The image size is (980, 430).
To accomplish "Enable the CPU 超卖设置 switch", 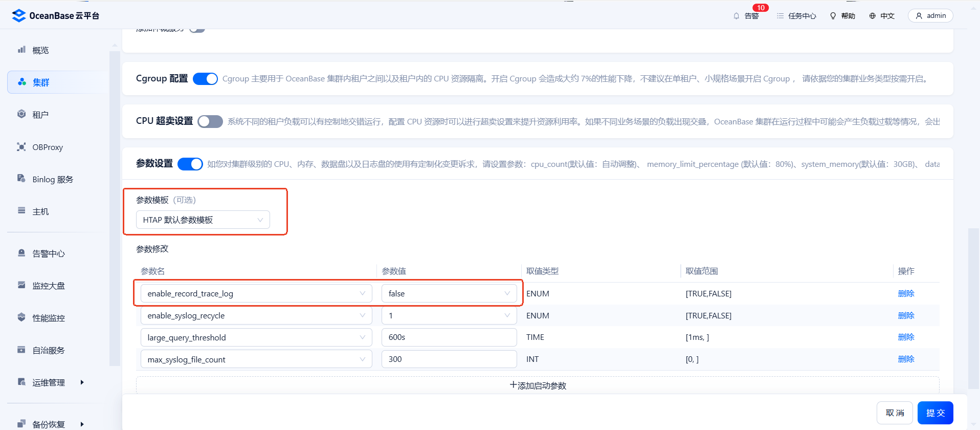I will click(x=210, y=121).
